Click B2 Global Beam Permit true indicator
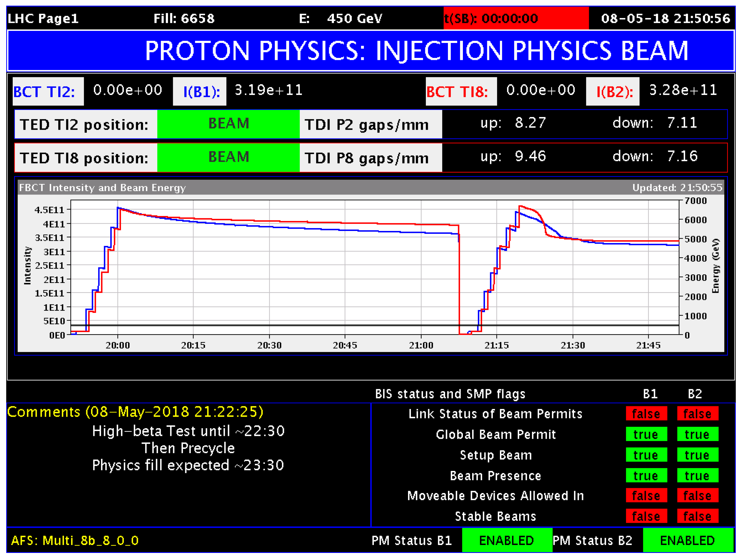The width and height of the screenshot is (742, 560). (697, 434)
